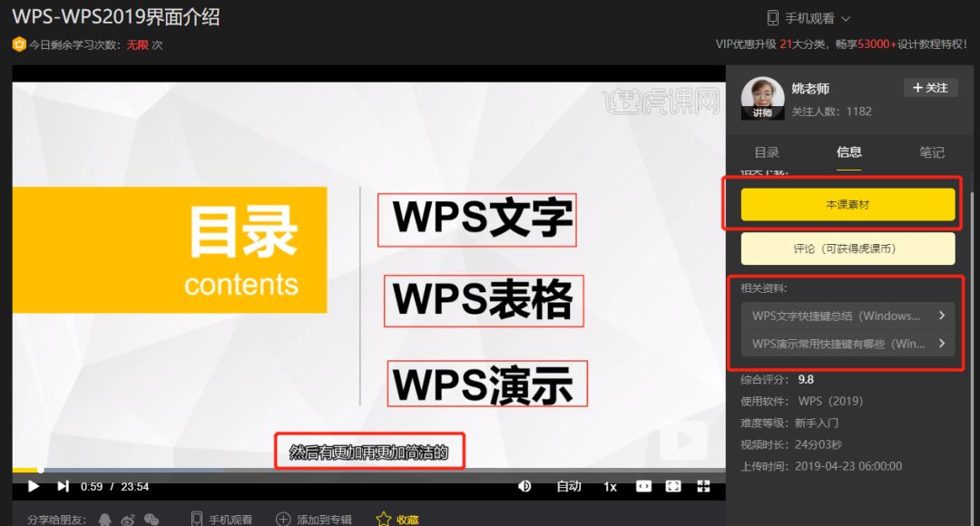The image size is (980, 526).
Task: Download materials via 本课素材 button
Action: [848, 204]
